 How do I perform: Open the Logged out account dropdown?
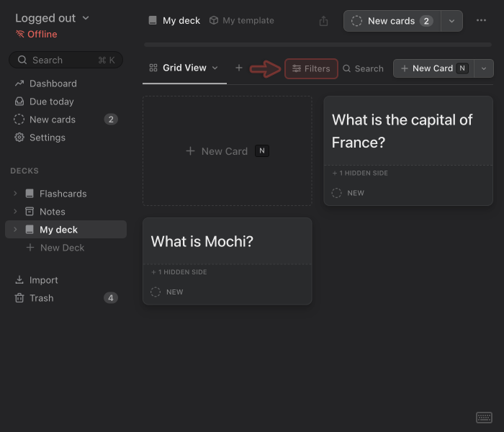click(52, 18)
